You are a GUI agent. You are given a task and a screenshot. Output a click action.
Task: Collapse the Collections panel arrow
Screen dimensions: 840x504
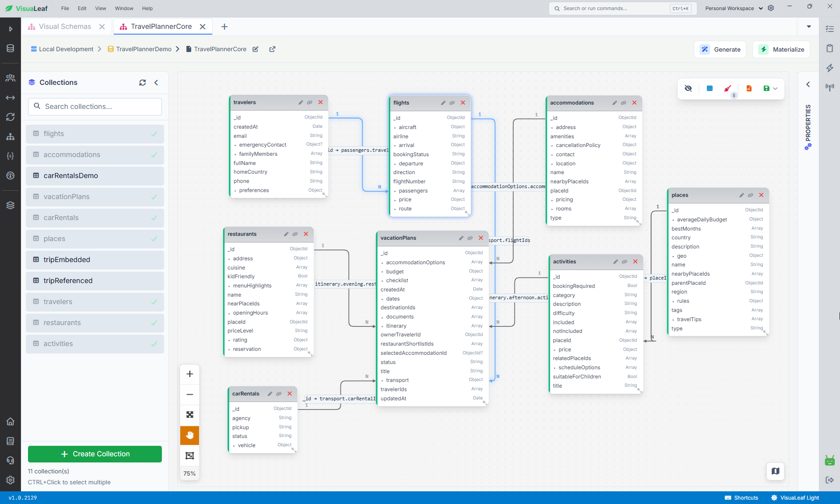(x=156, y=83)
